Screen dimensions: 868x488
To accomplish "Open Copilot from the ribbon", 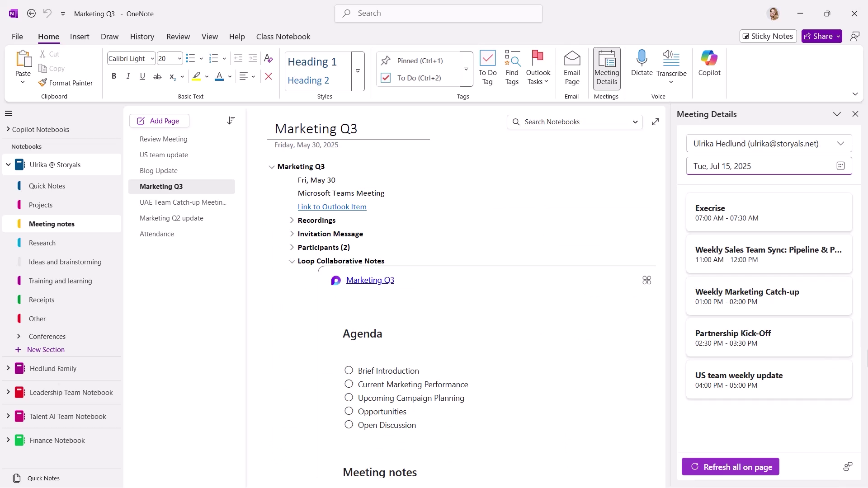I will 709,59.
